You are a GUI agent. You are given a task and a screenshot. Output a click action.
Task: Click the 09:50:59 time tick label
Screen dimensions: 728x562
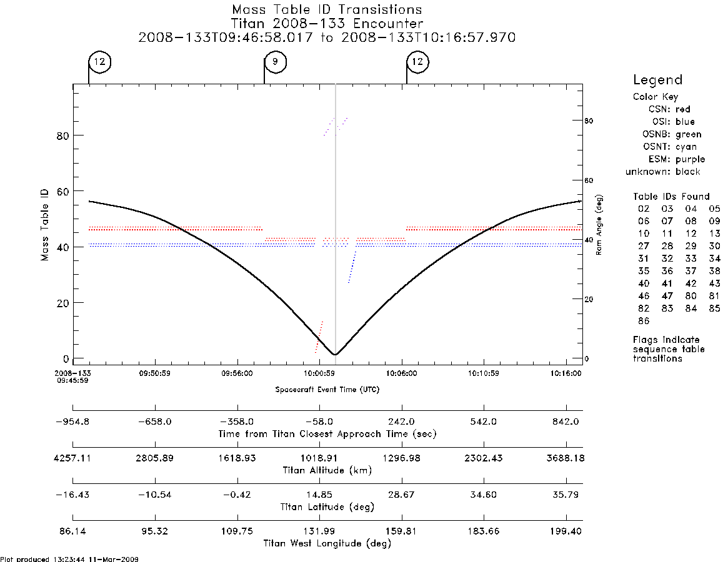154,373
